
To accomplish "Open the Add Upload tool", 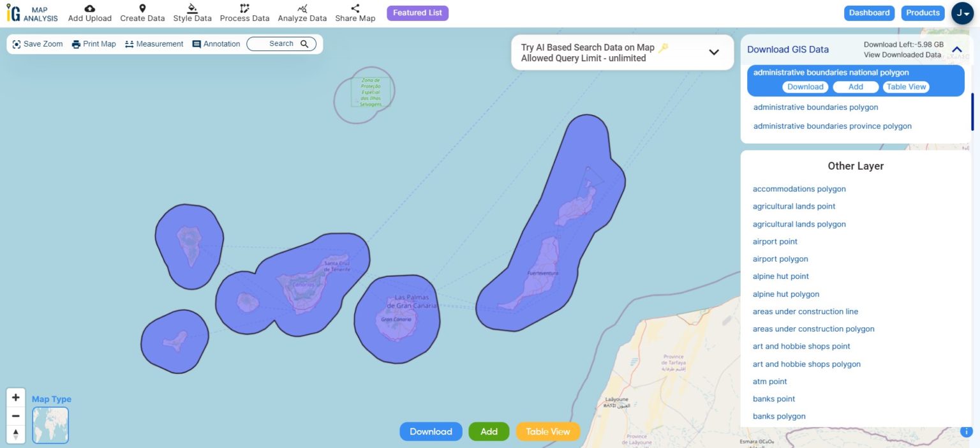I will 89,13.
